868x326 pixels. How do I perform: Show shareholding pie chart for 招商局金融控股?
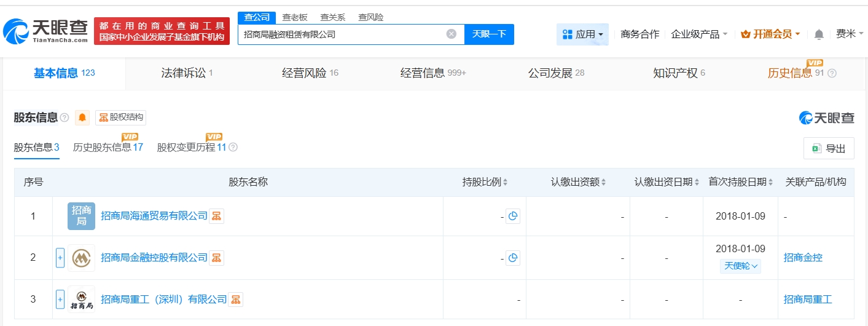(513, 258)
